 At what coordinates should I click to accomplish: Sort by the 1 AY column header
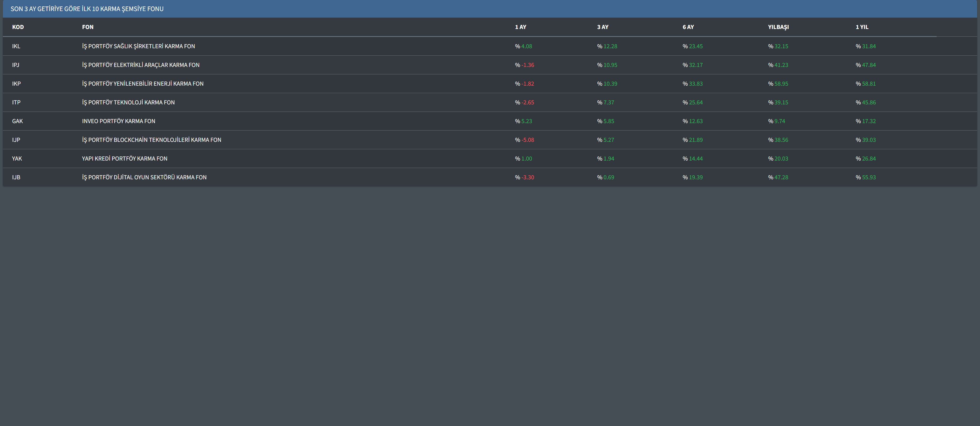pyautogui.click(x=520, y=27)
